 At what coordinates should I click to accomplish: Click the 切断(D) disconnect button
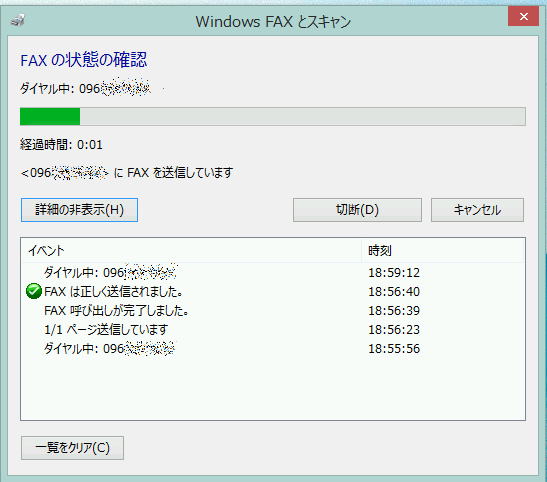[357, 210]
